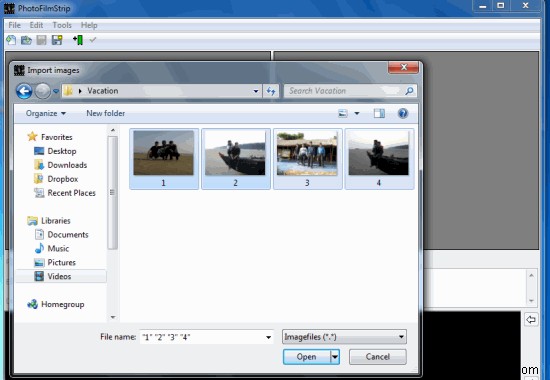Image resolution: width=550 pixels, height=380 pixels.
Task: Open the Open button's split arrow
Action: point(335,357)
